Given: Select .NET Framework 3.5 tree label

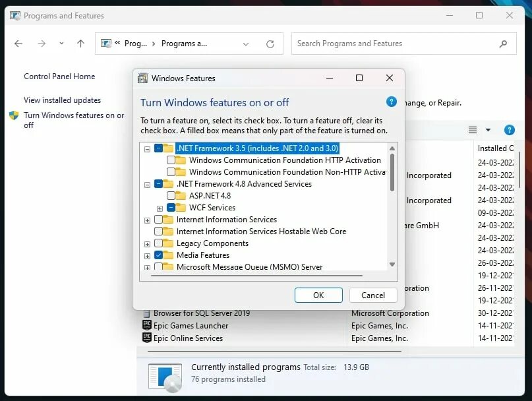Looking at the screenshot, I should tap(258, 148).
